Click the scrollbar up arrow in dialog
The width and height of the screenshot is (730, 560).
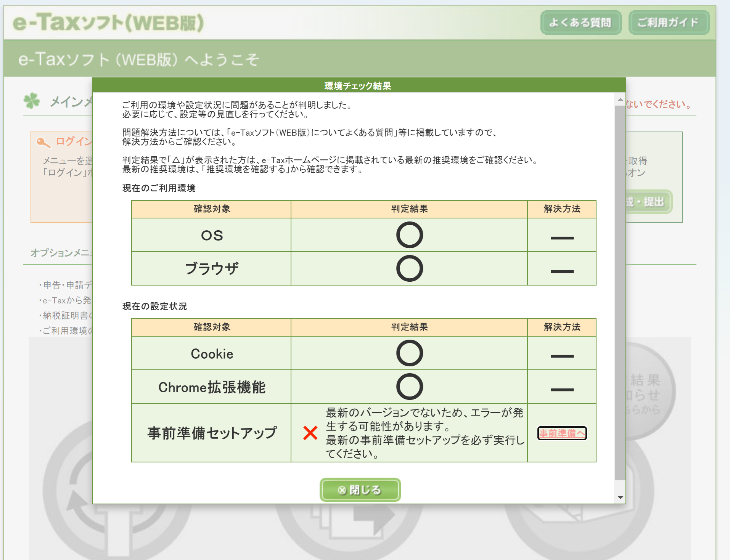[620, 100]
